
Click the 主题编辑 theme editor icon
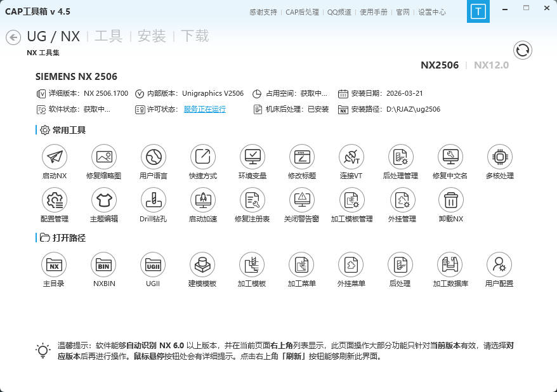click(104, 200)
